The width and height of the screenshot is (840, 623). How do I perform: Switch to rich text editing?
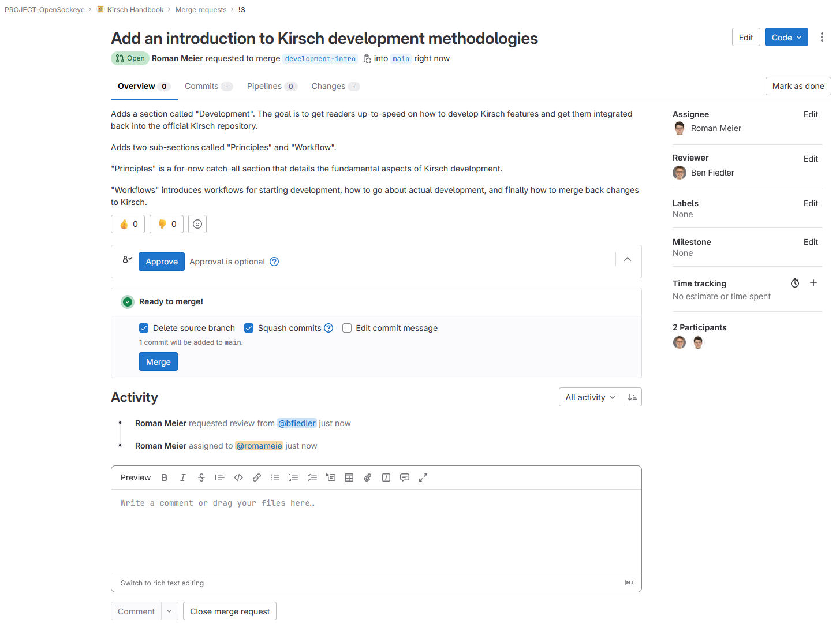(162, 583)
